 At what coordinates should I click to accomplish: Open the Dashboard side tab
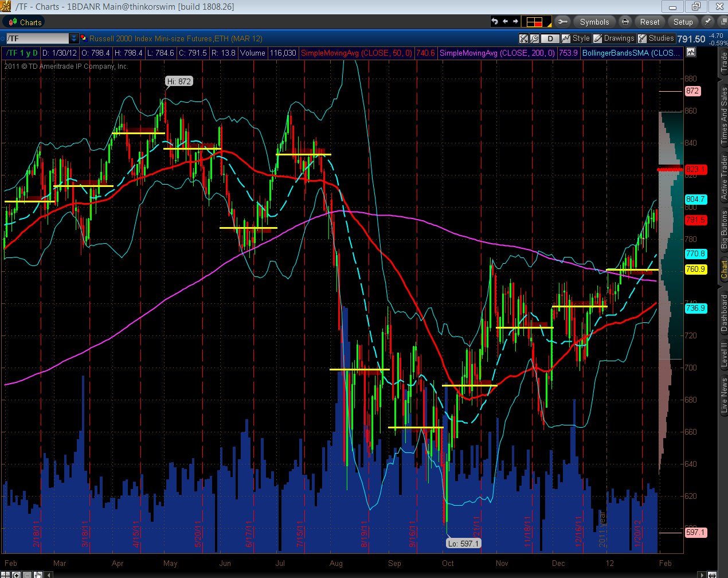[723, 314]
